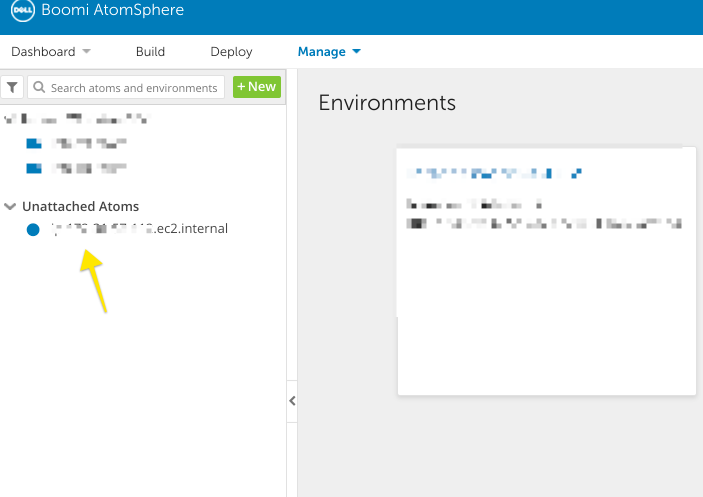Select the ec2.internal atom
703x497 pixels.
pos(139,229)
